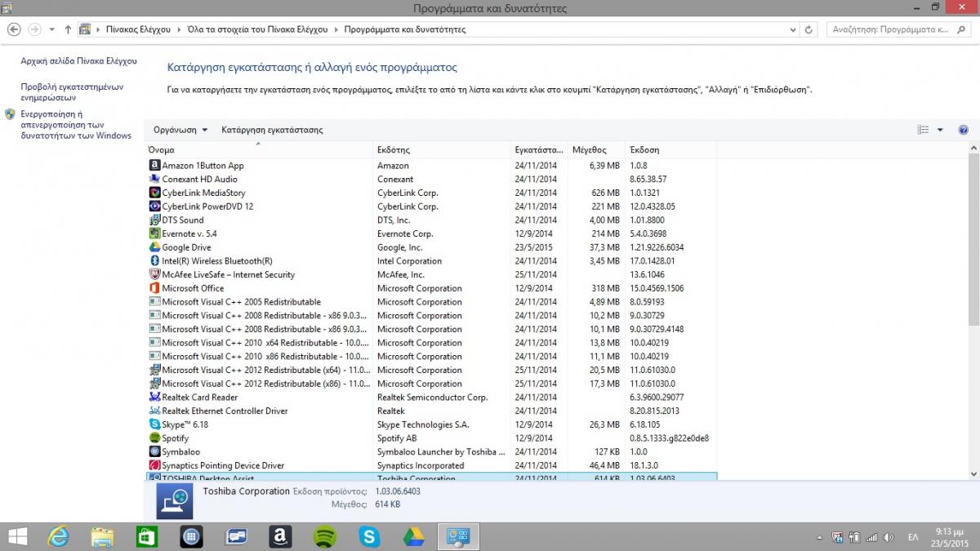Sort by Έκδοση column header
Viewport: 980px width, 551px height.
[x=670, y=150]
